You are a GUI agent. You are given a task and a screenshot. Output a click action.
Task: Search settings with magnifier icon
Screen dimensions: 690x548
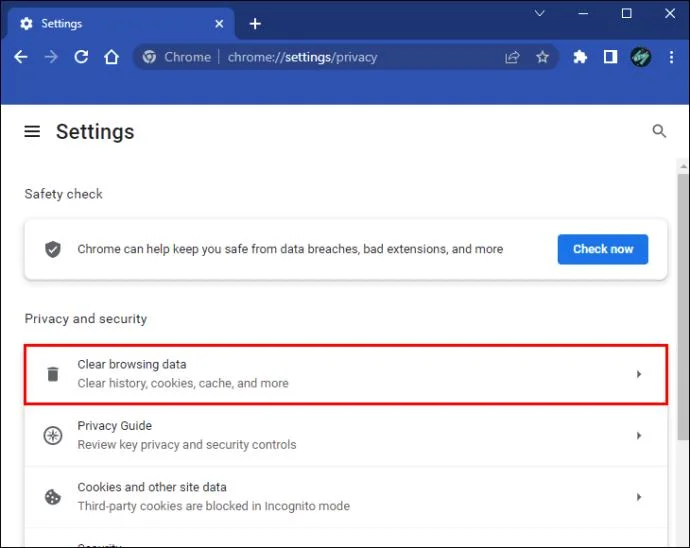(659, 131)
